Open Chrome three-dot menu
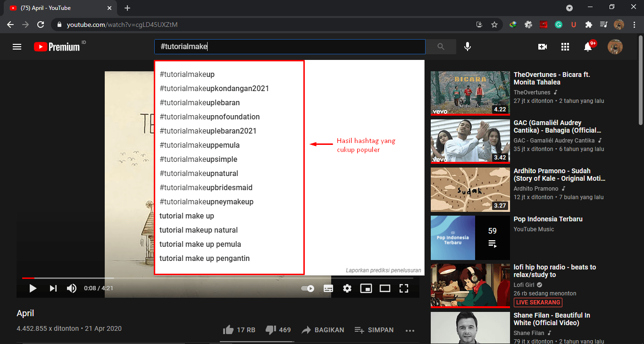 (x=634, y=25)
